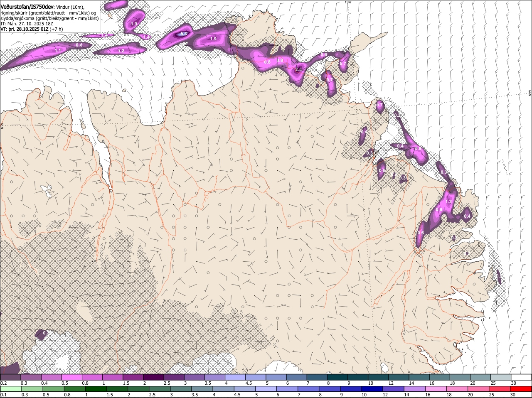
Task: Click the 2.5 value in the rain legend row
Action: coord(152,395)
